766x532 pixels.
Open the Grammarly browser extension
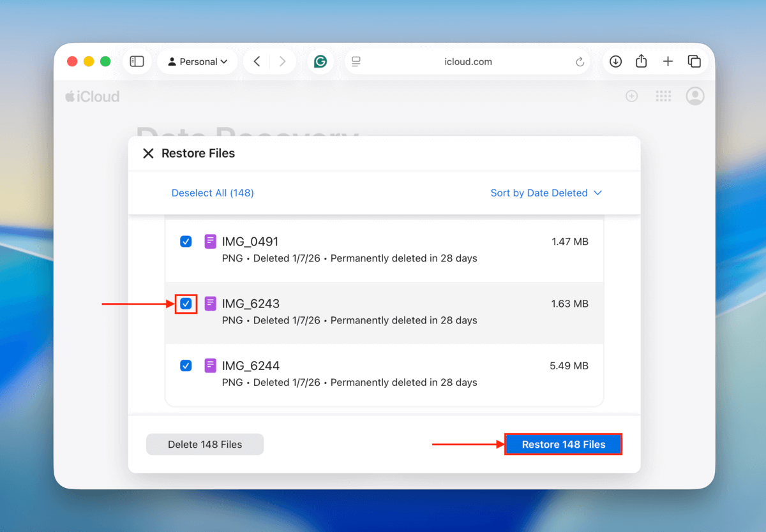click(320, 61)
